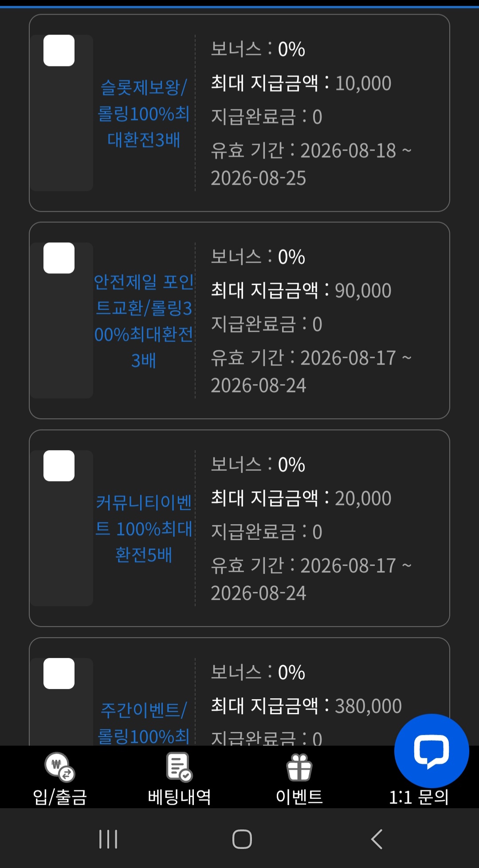Select the 1:1 문의 tab label

click(x=419, y=797)
